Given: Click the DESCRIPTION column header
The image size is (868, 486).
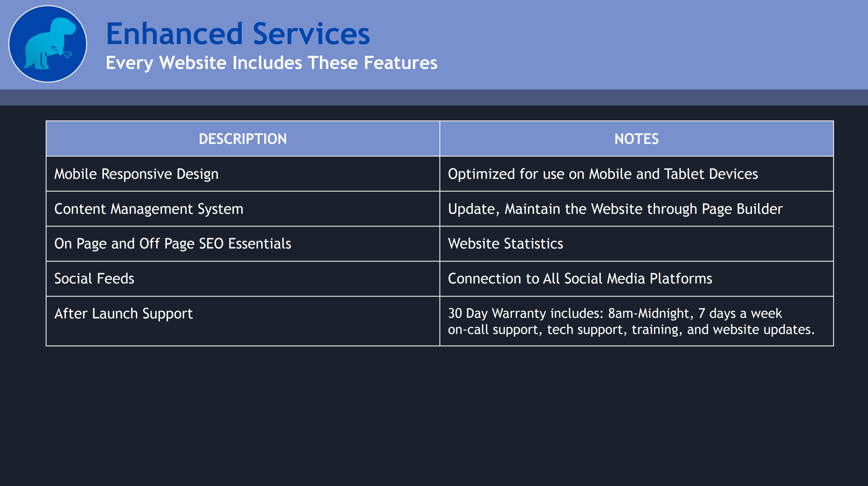Looking at the screenshot, I should (x=243, y=139).
